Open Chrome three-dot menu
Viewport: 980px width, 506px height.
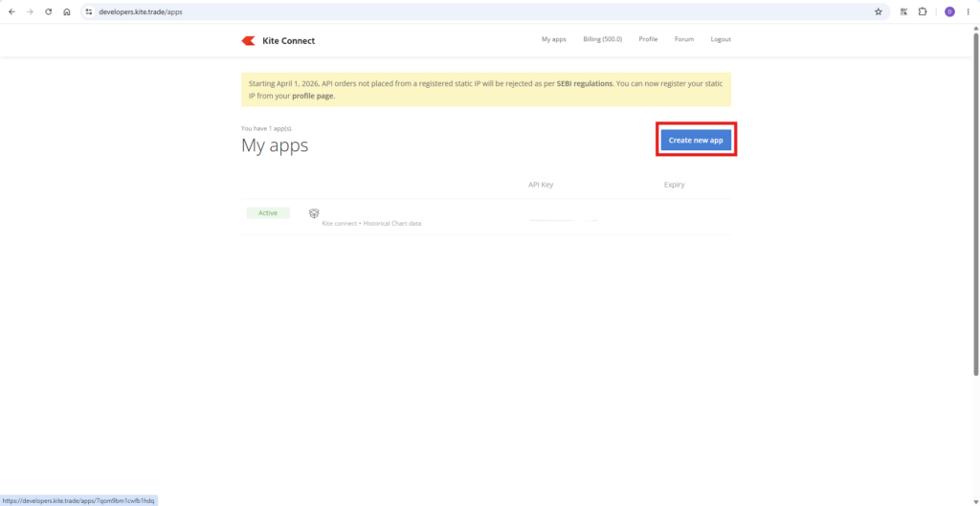[x=969, y=11]
